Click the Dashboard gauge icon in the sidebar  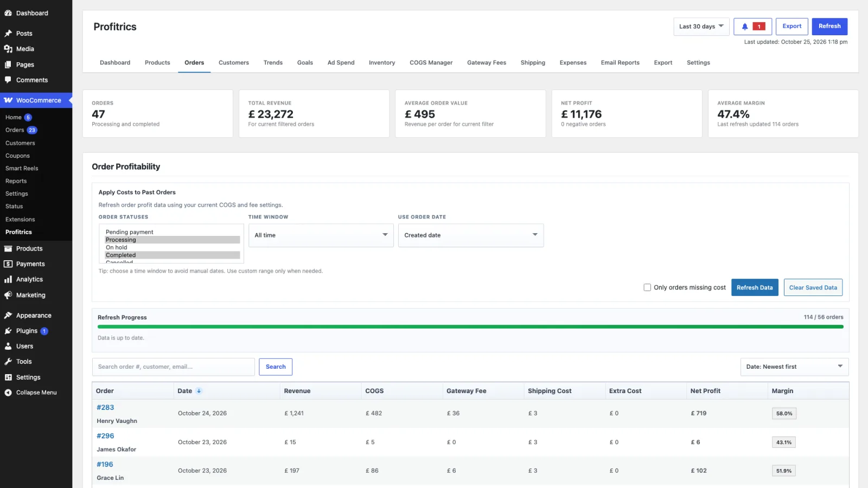click(8, 13)
